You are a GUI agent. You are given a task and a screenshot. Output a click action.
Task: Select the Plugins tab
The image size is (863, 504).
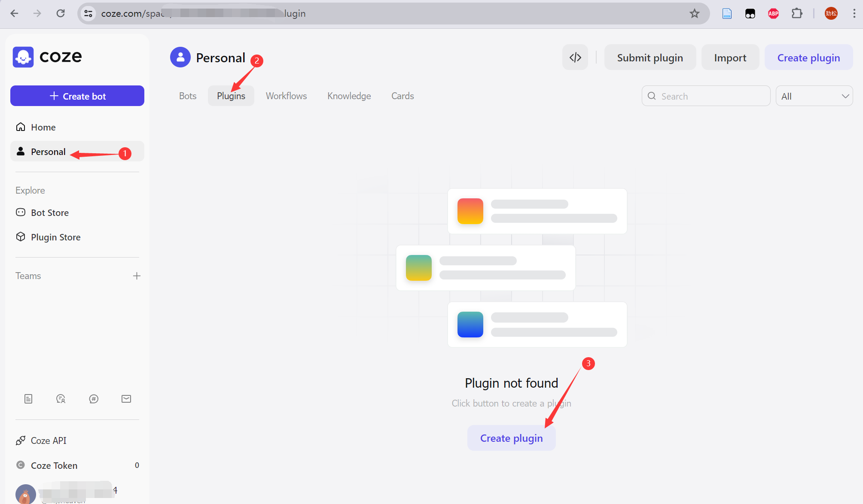click(x=231, y=96)
